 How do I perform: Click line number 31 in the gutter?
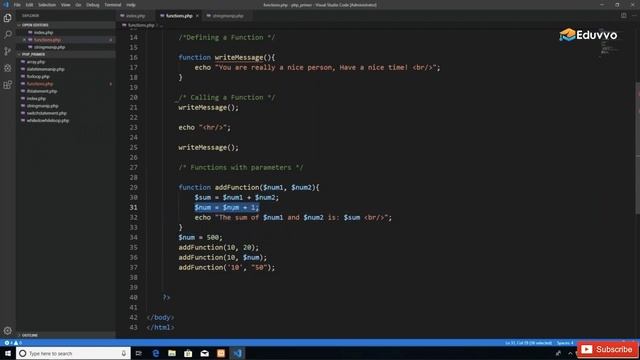[x=133, y=207]
